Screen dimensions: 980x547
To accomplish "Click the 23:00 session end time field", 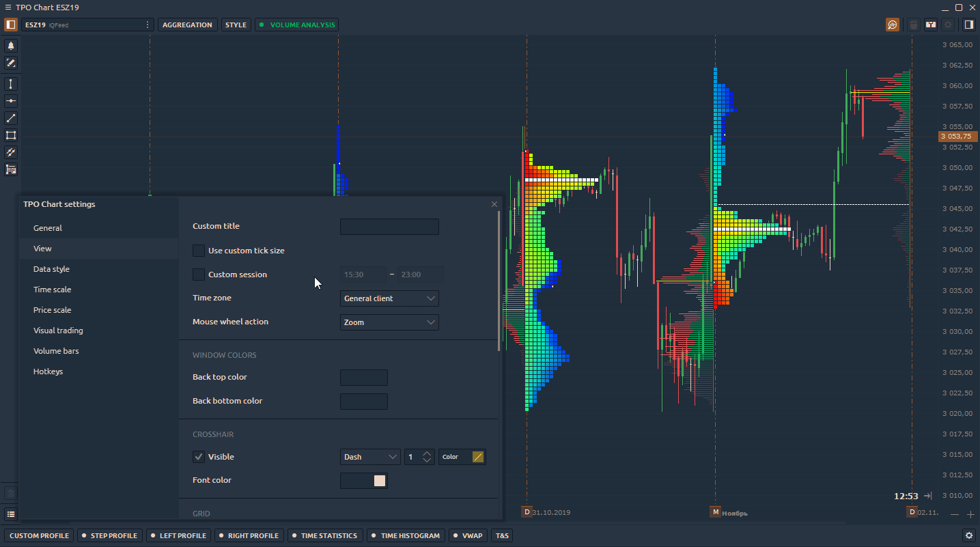I will (x=421, y=275).
